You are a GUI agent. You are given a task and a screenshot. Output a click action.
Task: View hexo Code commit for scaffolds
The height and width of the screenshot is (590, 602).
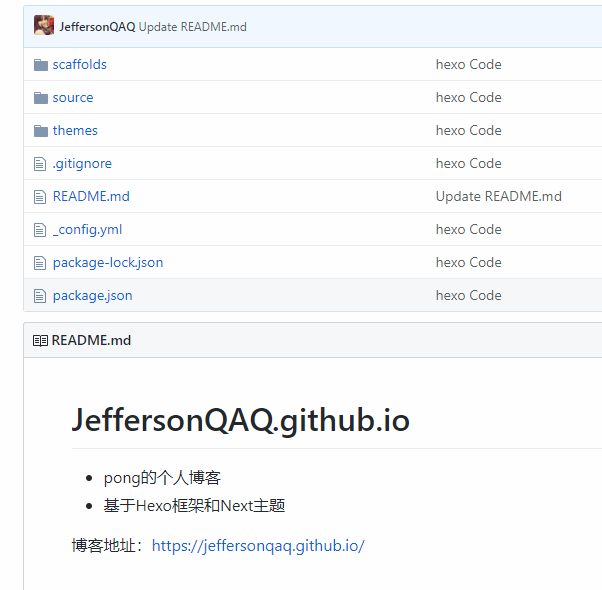468,64
